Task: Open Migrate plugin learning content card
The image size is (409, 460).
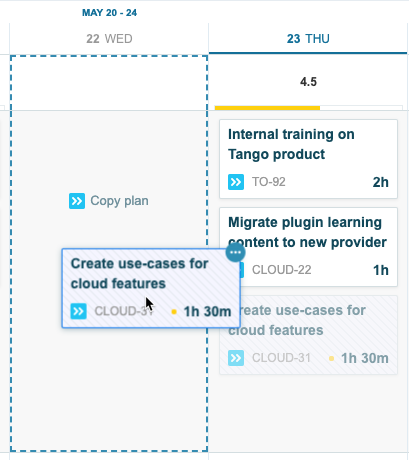Action: pyautogui.click(x=308, y=247)
